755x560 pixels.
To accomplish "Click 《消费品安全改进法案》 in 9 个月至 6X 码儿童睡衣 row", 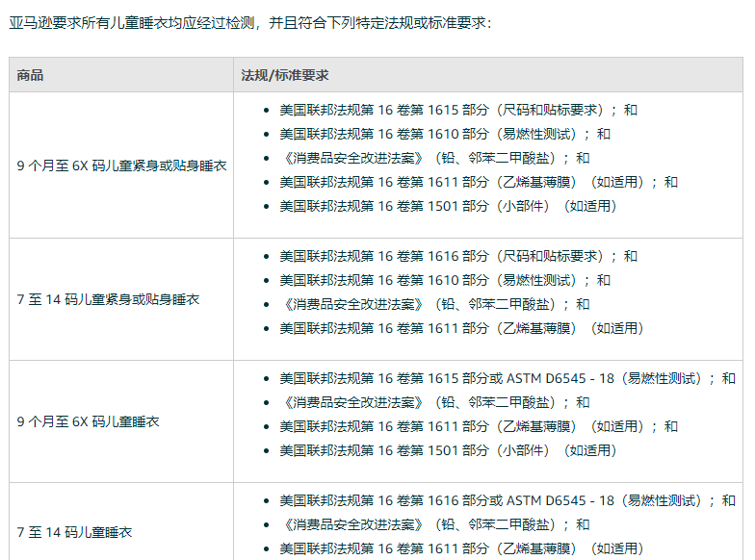I will coord(434,402).
